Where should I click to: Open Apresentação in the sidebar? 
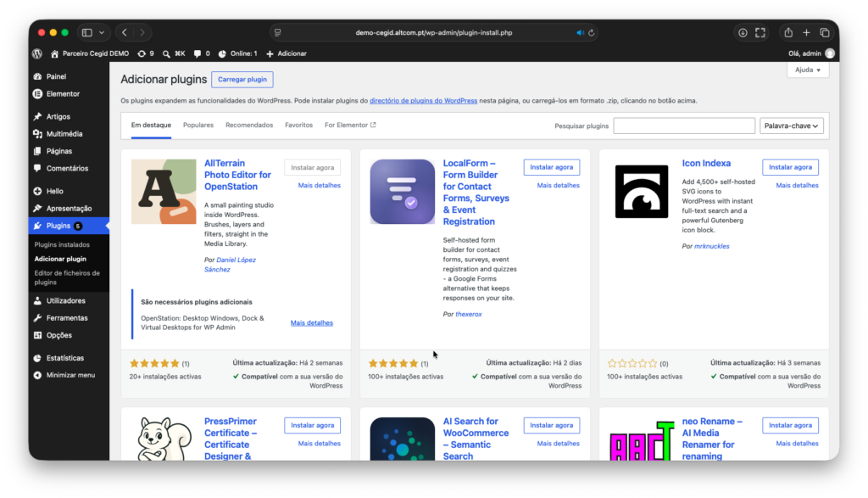tap(69, 209)
